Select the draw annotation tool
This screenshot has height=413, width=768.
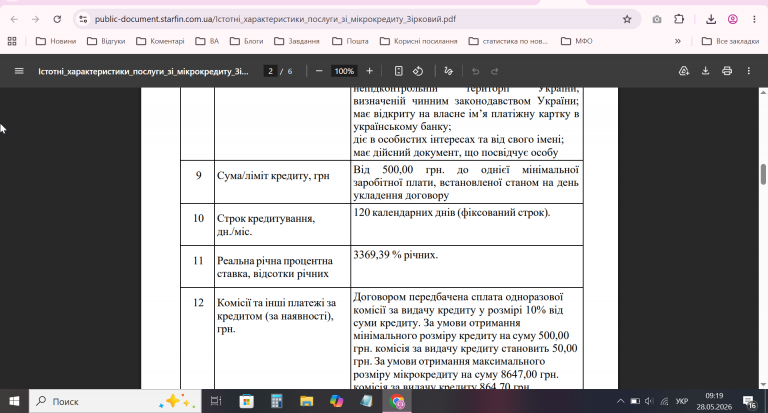click(448, 71)
